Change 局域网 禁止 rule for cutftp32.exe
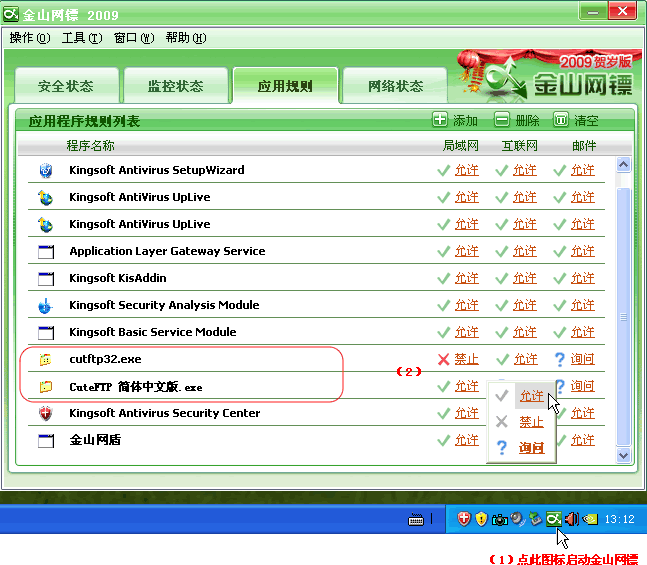647x565 pixels. coord(467,359)
